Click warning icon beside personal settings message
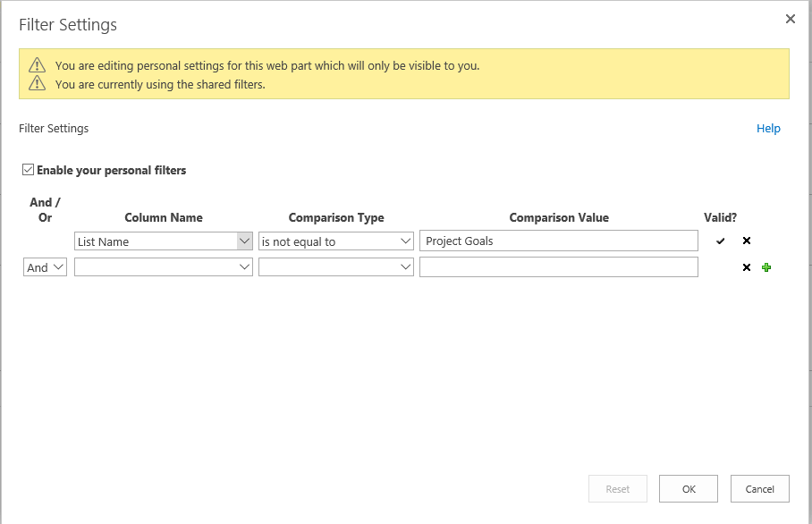Image resolution: width=812 pixels, height=524 pixels. [x=37, y=65]
